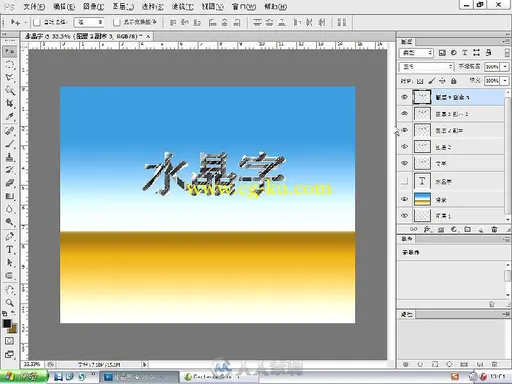The image size is (512, 384).
Task: Select the Path Selection tool
Action: click(x=9, y=263)
